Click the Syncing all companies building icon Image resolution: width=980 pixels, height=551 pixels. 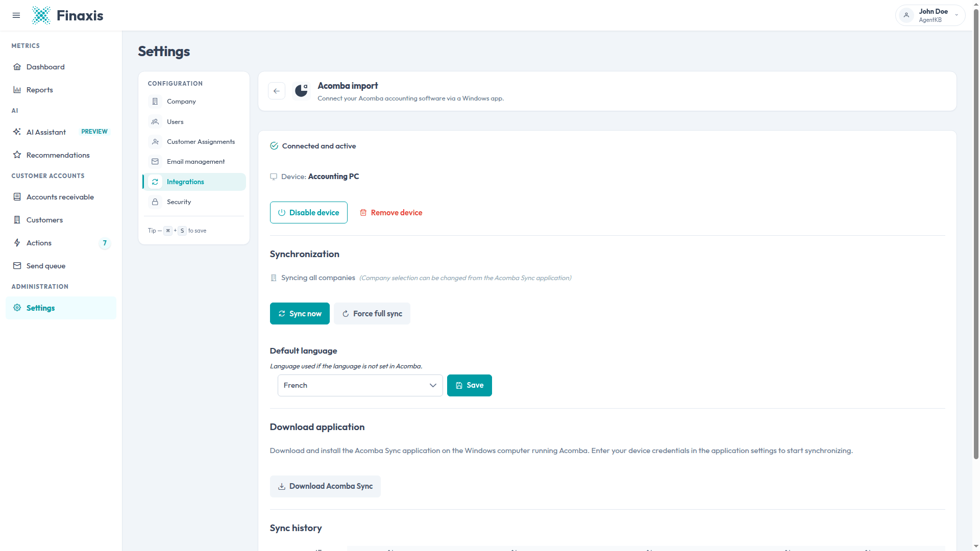pos(274,278)
